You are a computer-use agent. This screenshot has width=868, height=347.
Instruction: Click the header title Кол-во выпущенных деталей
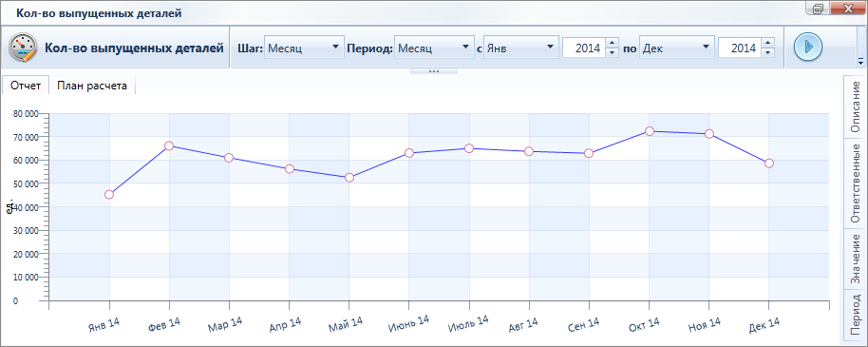134,48
